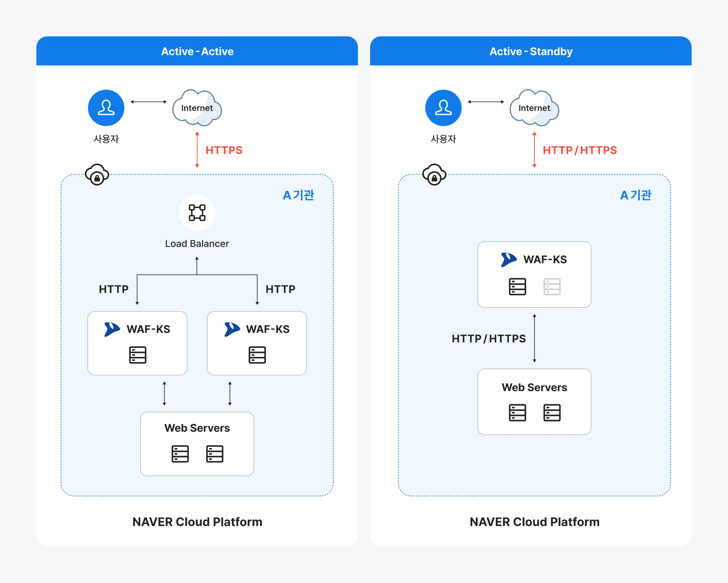Click the left WAF-KS box under Load Balancer
Screen dimensions: 728x583
point(137,343)
